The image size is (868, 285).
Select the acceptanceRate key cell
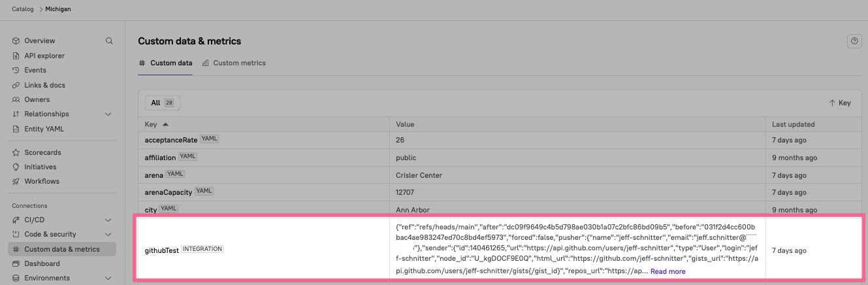[x=264, y=140]
